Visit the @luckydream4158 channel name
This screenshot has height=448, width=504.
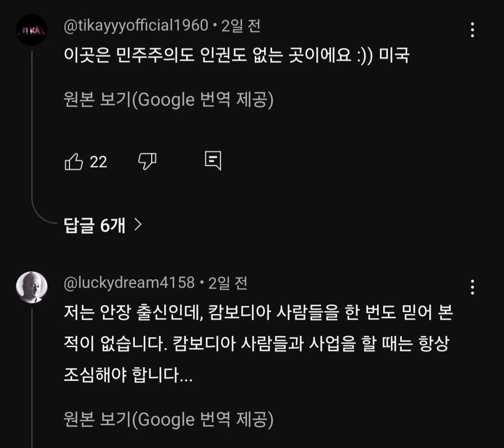click(129, 283)
